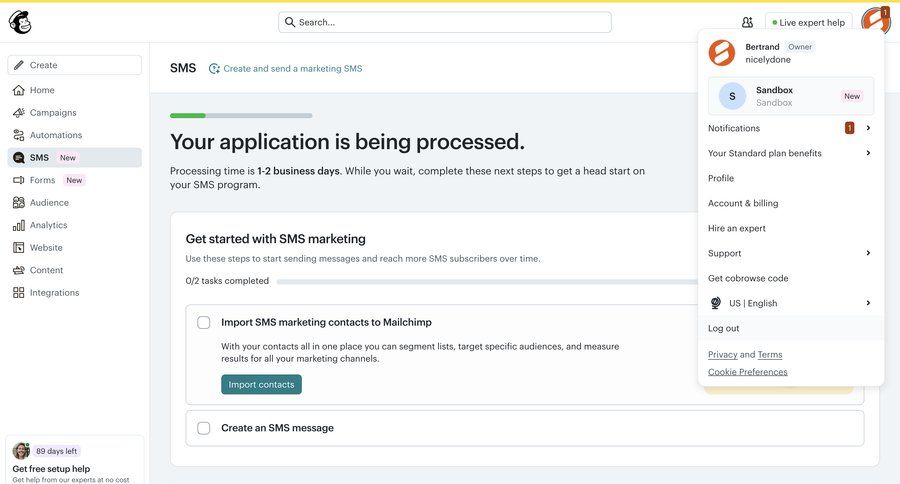Screen dimensions: 900x484
Task: Click the Automations flow icon
Action: click(x=18, y=135)
